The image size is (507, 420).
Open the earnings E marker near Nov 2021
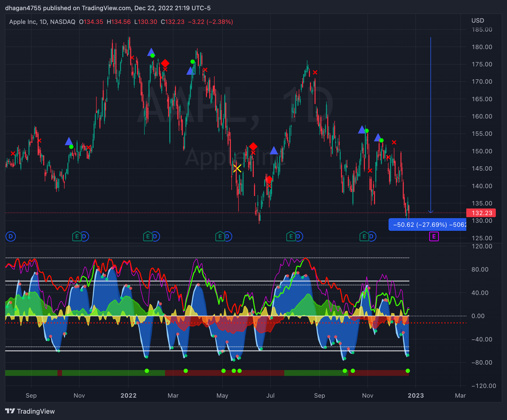77,237
